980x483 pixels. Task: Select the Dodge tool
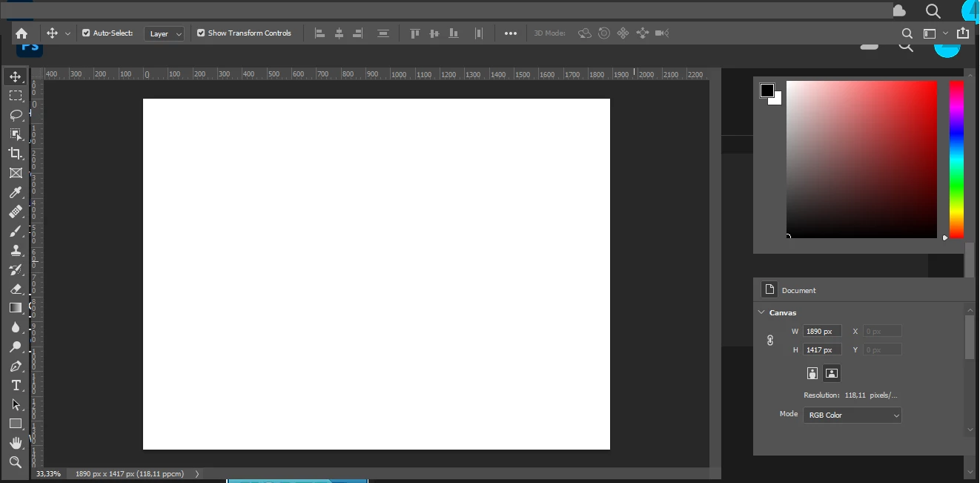[x=16, y=346]
